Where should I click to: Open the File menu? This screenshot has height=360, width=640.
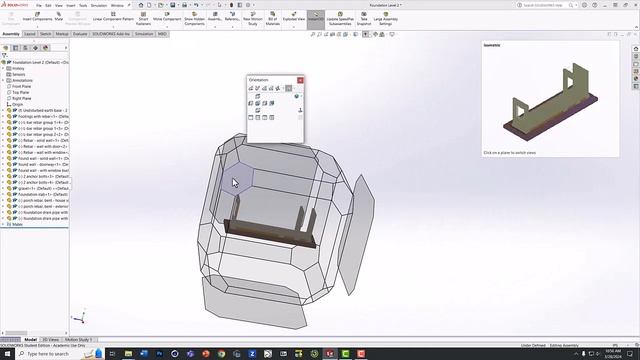point(39,6)
